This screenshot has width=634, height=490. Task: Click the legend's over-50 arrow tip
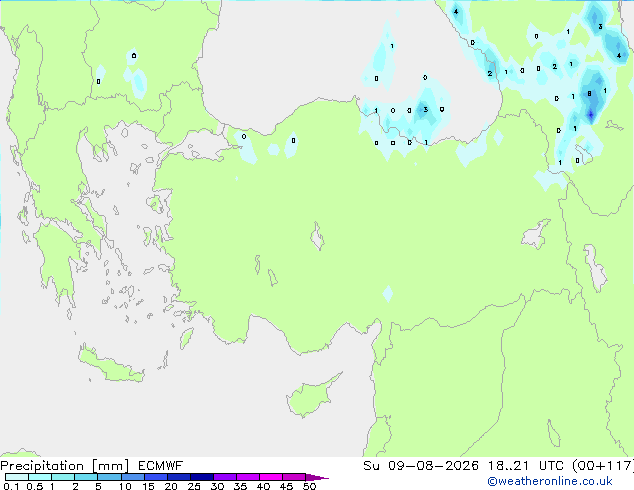click(323, 478)
